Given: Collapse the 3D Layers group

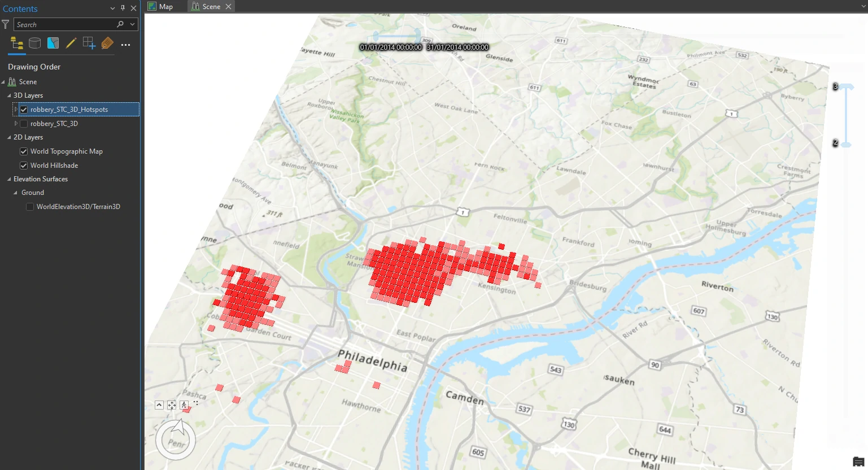Looking at the screenshot, I should coord(8,95).
